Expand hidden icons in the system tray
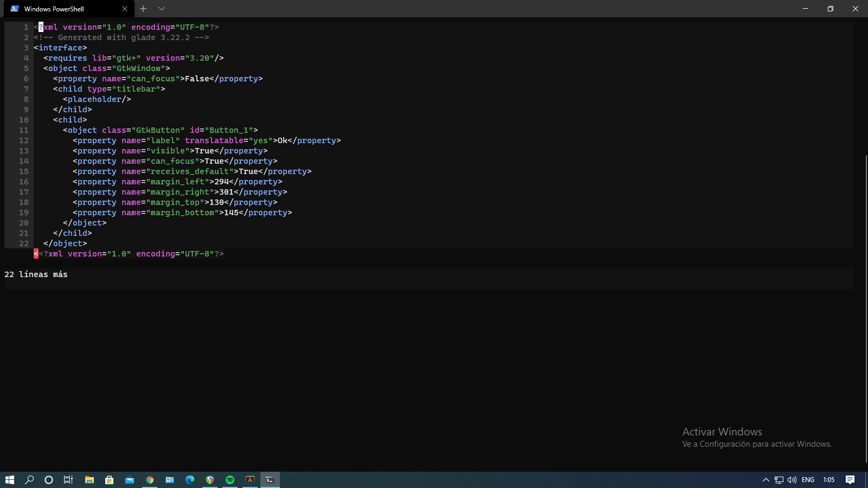The height and width of the screenshot is (488, 868). tap(766, 480)
